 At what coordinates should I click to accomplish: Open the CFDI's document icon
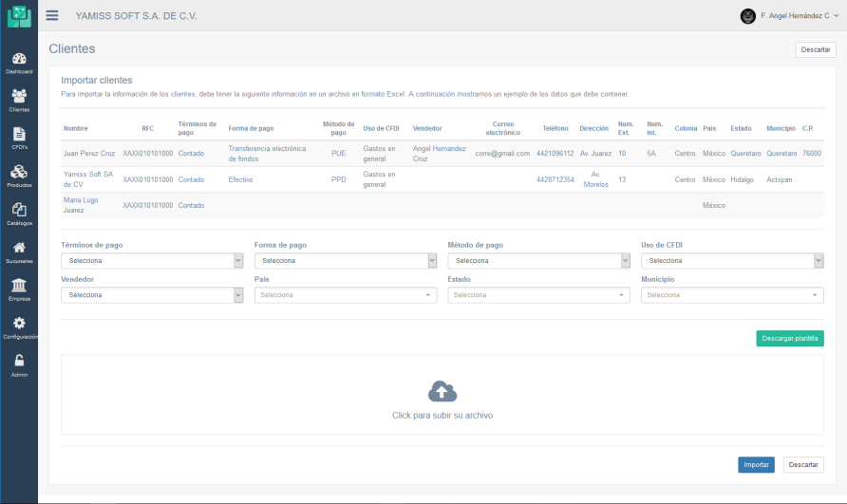[19, 135]
